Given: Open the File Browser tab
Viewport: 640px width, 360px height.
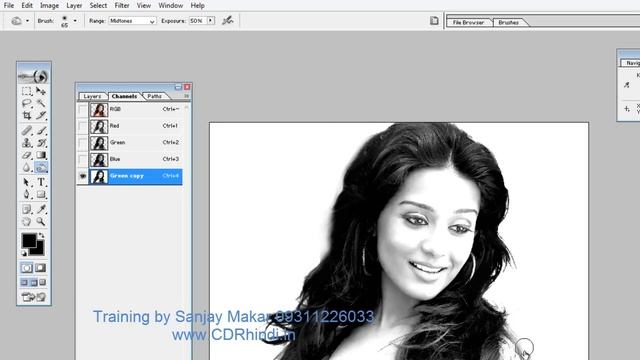Looking at the screenshot, I should click(x=468, y=22).
